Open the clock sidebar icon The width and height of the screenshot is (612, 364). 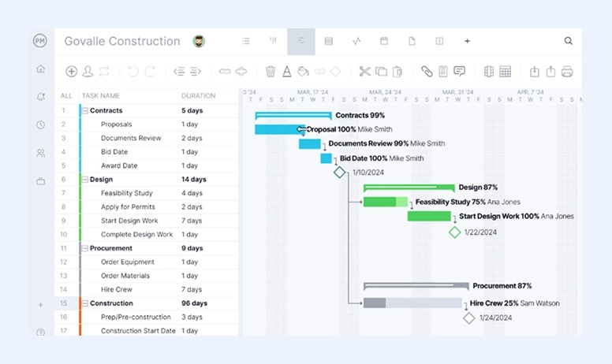[40, 124]
